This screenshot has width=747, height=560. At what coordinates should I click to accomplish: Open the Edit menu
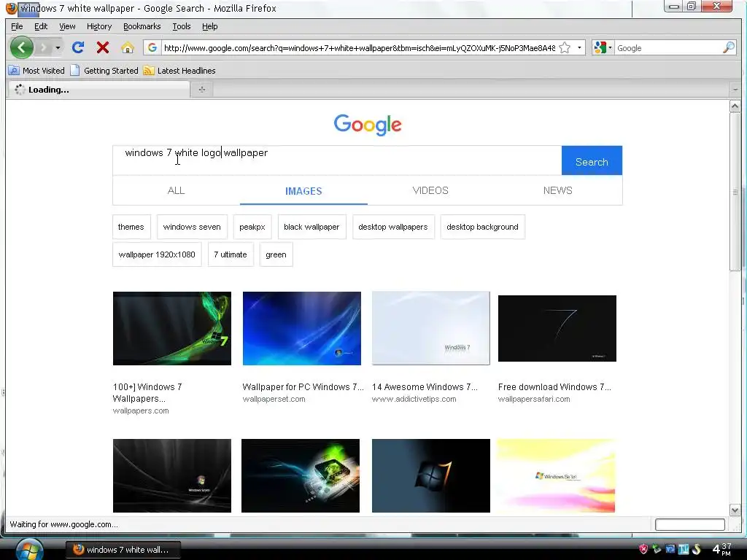41,26
